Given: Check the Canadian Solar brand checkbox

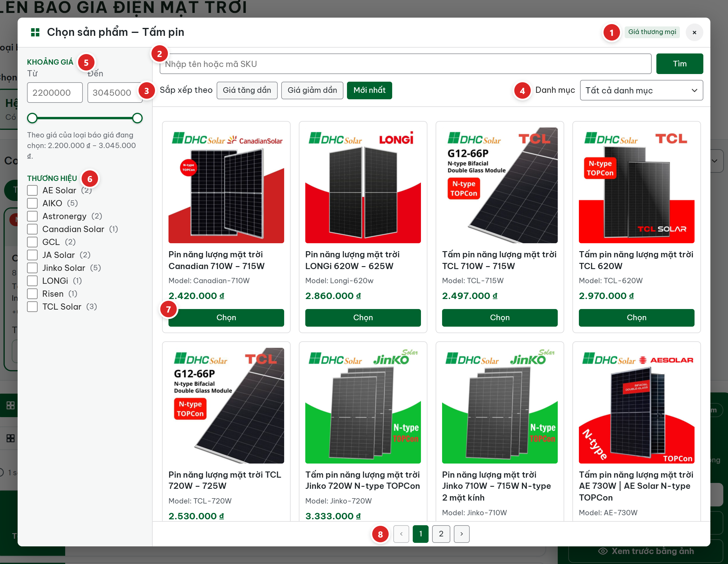Looking at the screenshot, I should click(x=32, y=229).
